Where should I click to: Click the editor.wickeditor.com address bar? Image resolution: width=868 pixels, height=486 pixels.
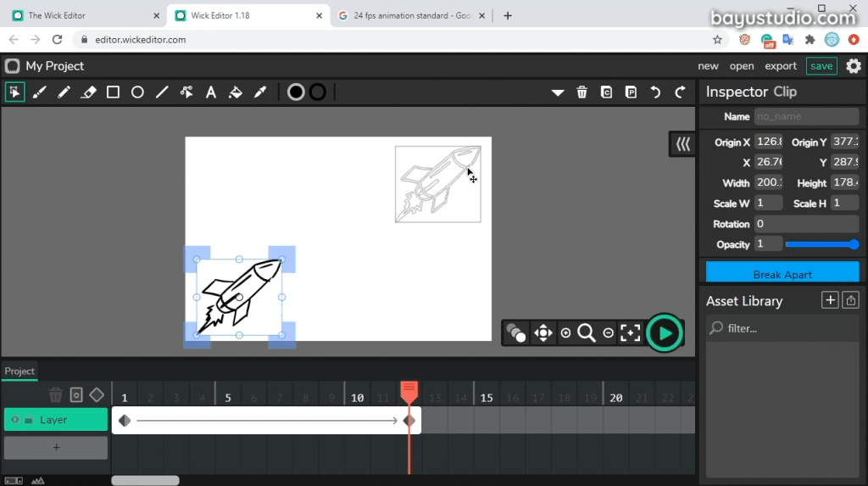tap(401, 39)
